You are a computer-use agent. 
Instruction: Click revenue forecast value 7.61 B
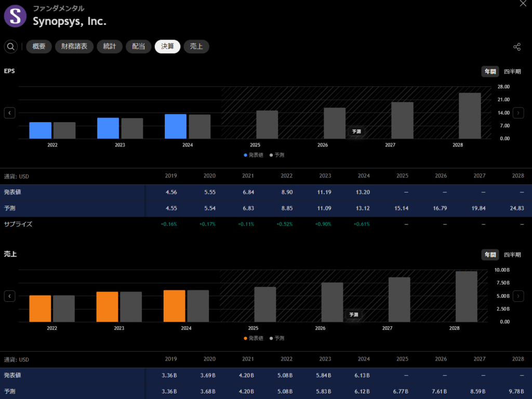click(439, 392)
